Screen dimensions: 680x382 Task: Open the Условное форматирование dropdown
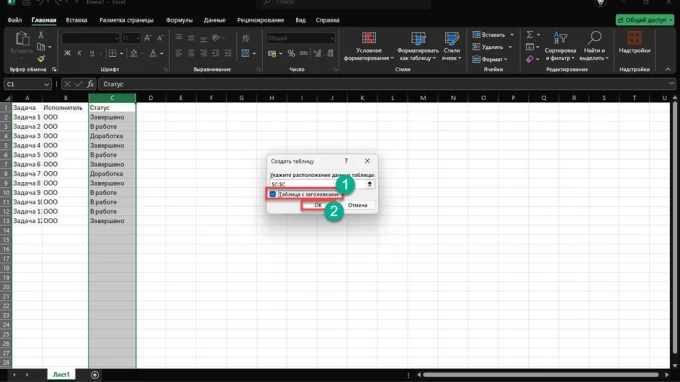(x=369, y=46)
